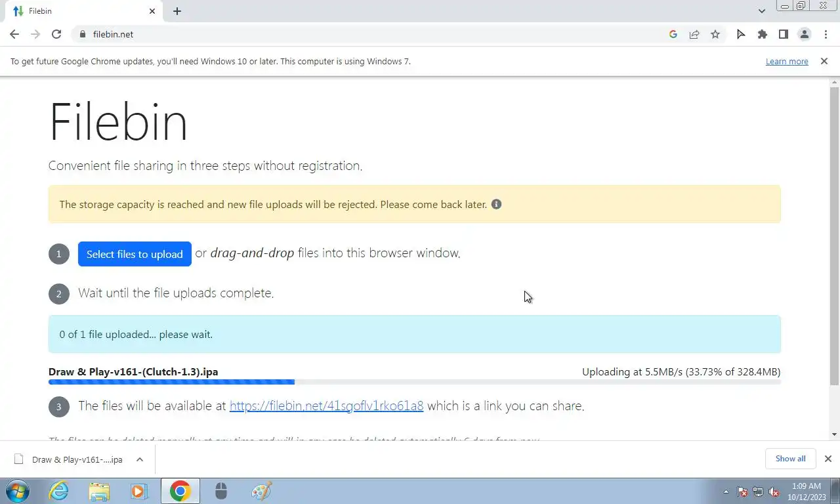This screenshot has width=840, height=504.
Task: Click the info icon in storage warning
Action: tap(496, 204)
